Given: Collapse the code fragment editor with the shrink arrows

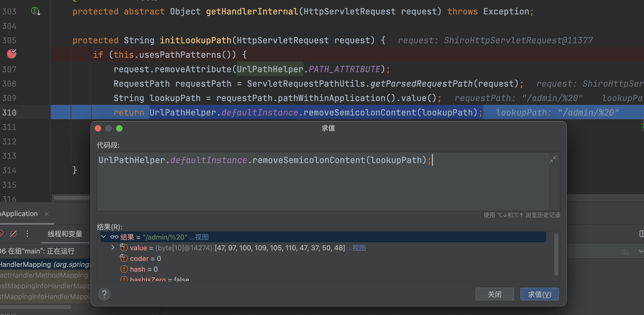Looking at the screenshot, I should coord(553,159).
